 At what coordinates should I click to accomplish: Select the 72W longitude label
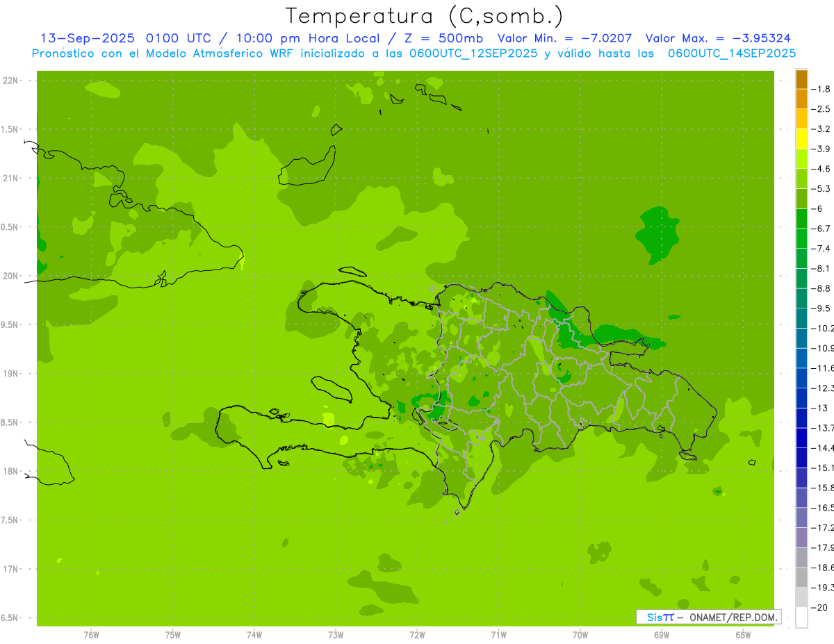point(417,635)
